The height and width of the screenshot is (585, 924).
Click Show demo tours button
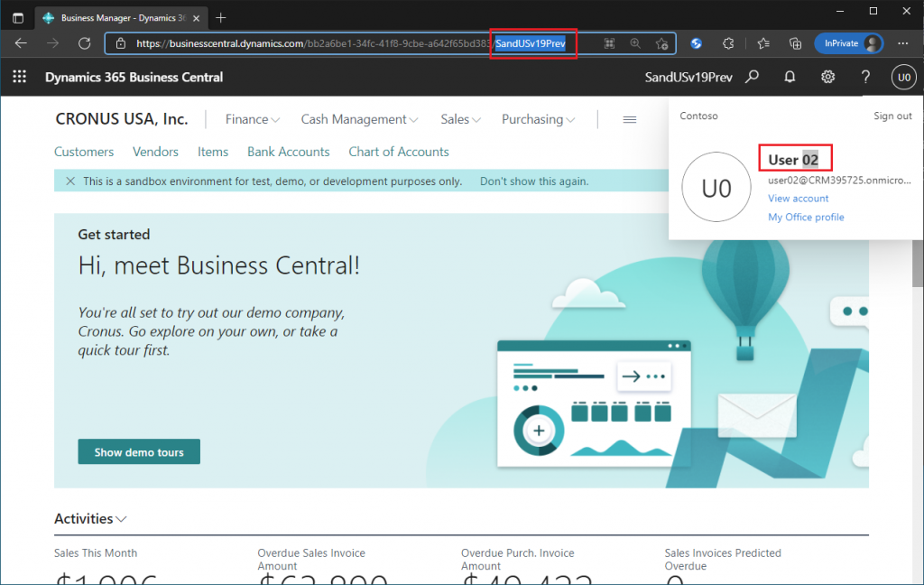(139, 451)
